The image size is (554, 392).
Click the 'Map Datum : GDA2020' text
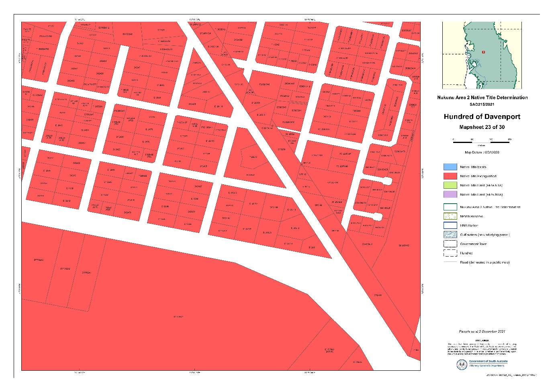click(482, 152)
